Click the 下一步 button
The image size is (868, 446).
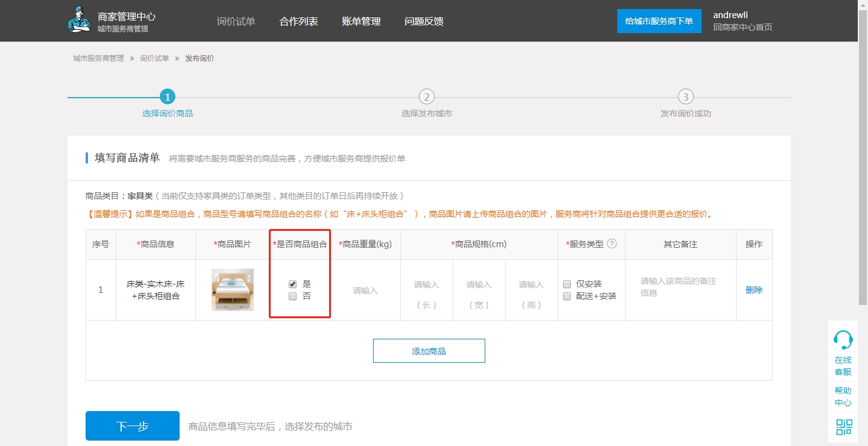coord(133,426)
